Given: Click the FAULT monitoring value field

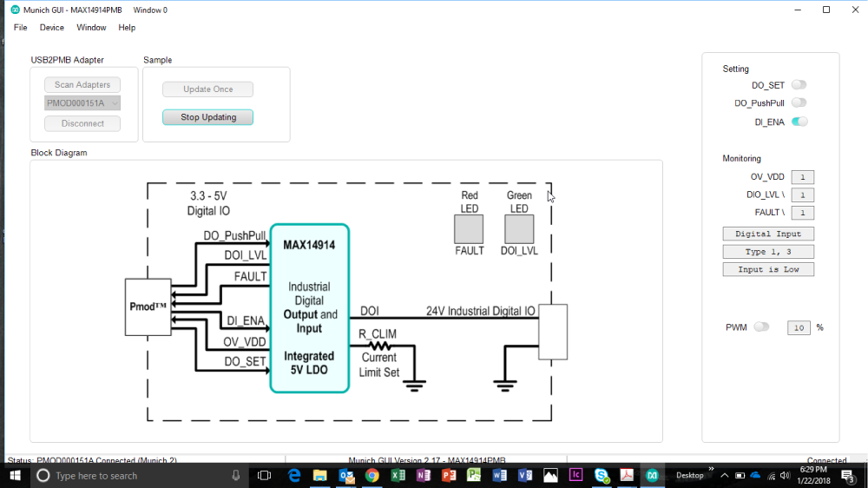Looking at the screenshot, I should point(803,213).
